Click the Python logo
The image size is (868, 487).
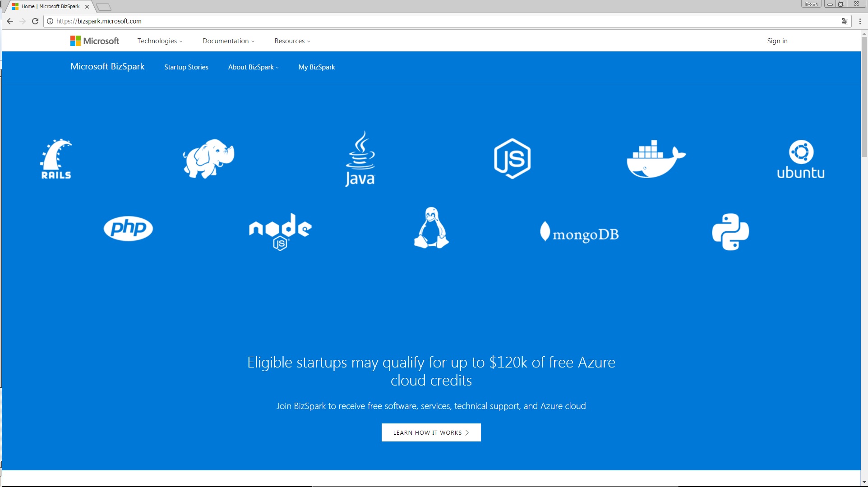[x=730, y=232]
